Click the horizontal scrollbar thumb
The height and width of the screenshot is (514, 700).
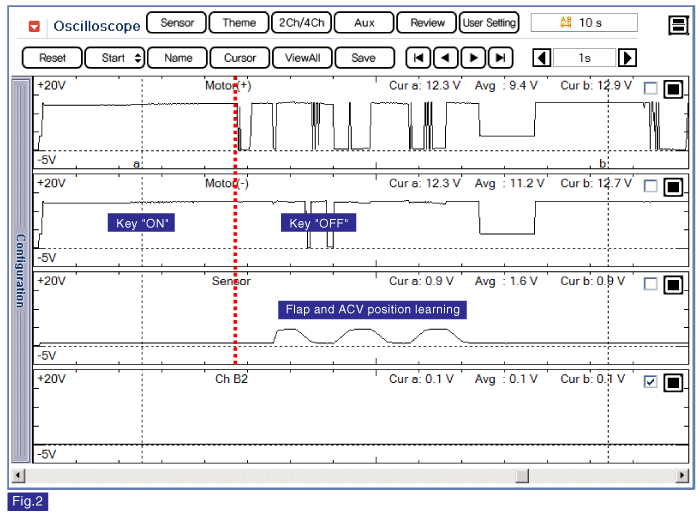(522, 476)
